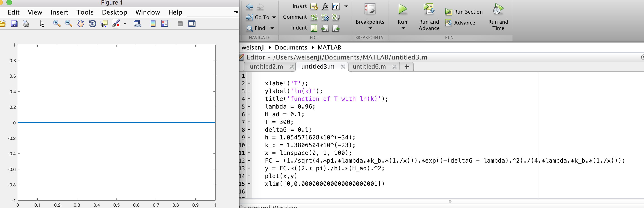Insert a legend using the toolbar icon
Screen dimensions: 644x208
pyautogui.click(x=165, y=24)
